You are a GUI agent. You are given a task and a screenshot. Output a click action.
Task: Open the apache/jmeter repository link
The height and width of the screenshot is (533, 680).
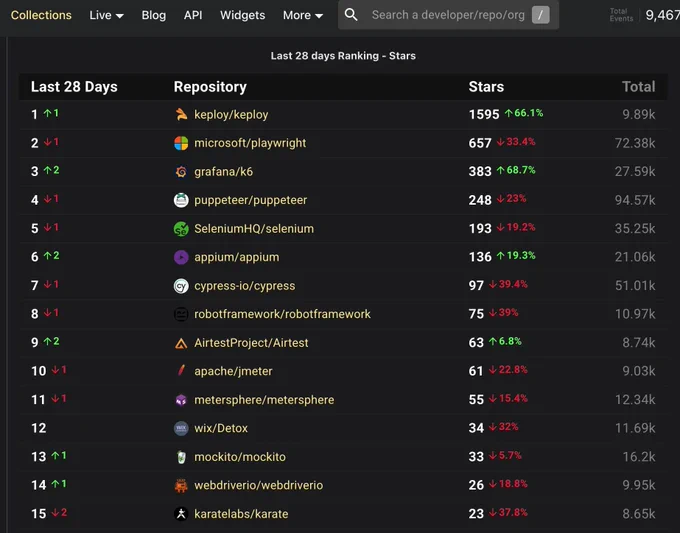tap(233, 371)
